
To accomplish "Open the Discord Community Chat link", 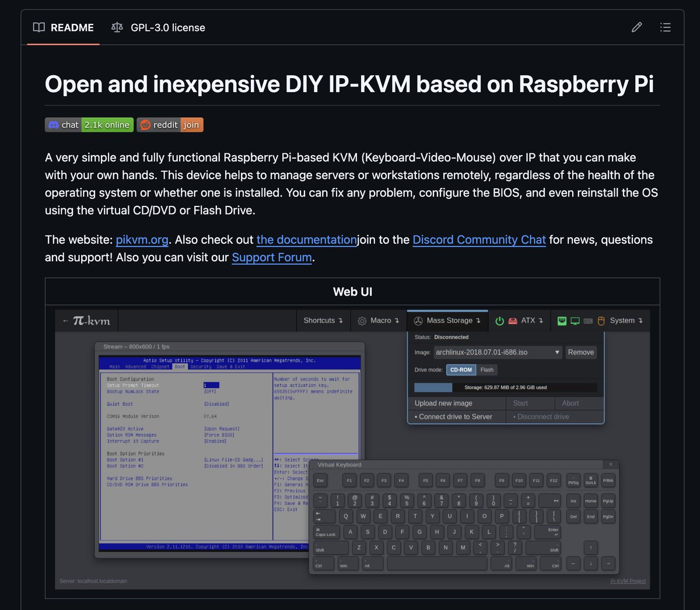I will tap(480, 240).
